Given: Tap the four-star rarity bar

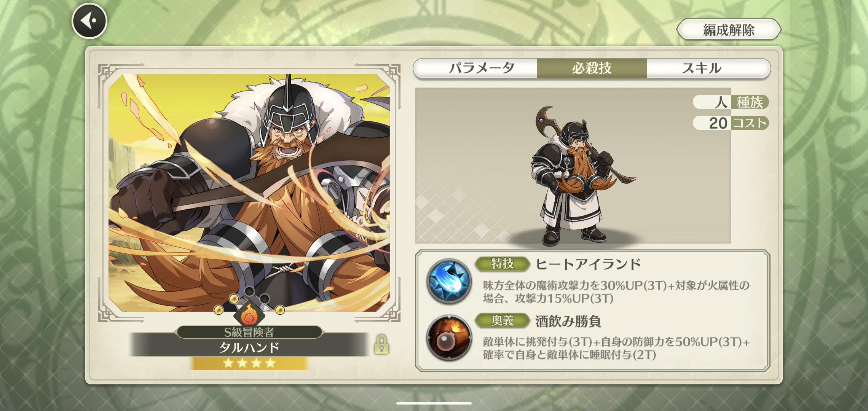Looking at the screenshot, I should pyautogui.click(x=249, y=363).
